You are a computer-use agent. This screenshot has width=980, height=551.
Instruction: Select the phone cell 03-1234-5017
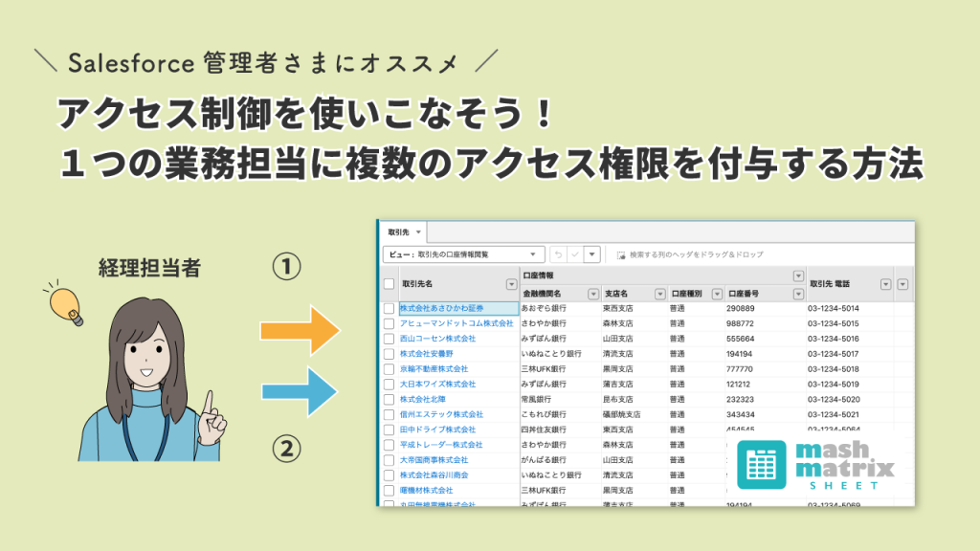coord(834,354)
